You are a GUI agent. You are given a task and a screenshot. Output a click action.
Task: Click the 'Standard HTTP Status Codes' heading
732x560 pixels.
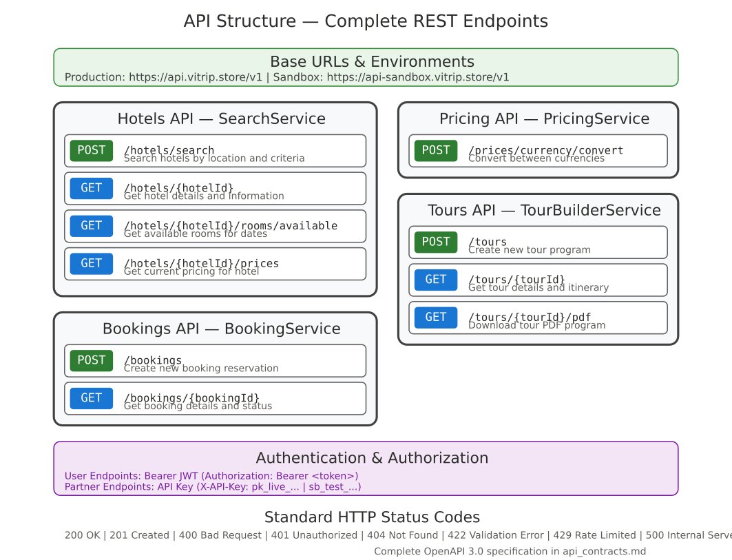[372, 517]
